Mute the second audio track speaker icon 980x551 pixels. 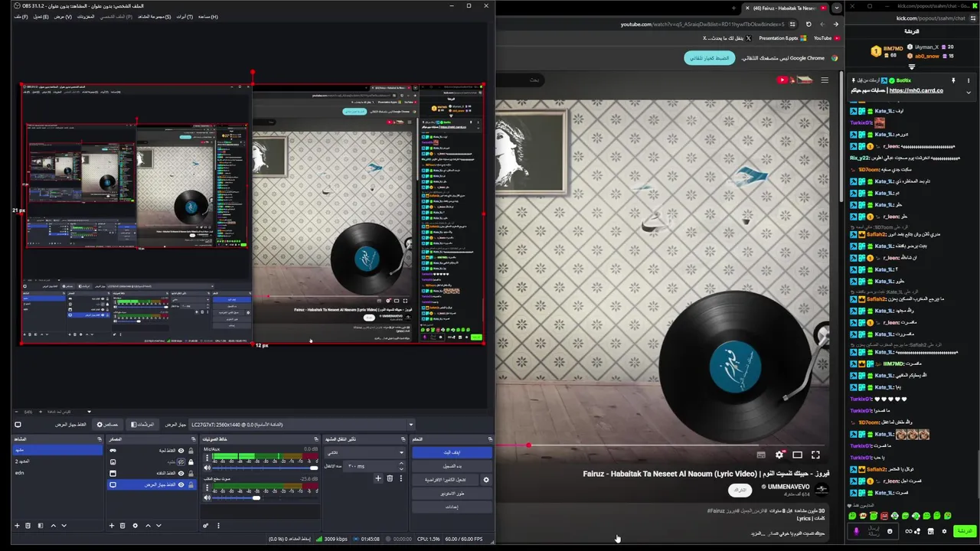coord(207,497)
